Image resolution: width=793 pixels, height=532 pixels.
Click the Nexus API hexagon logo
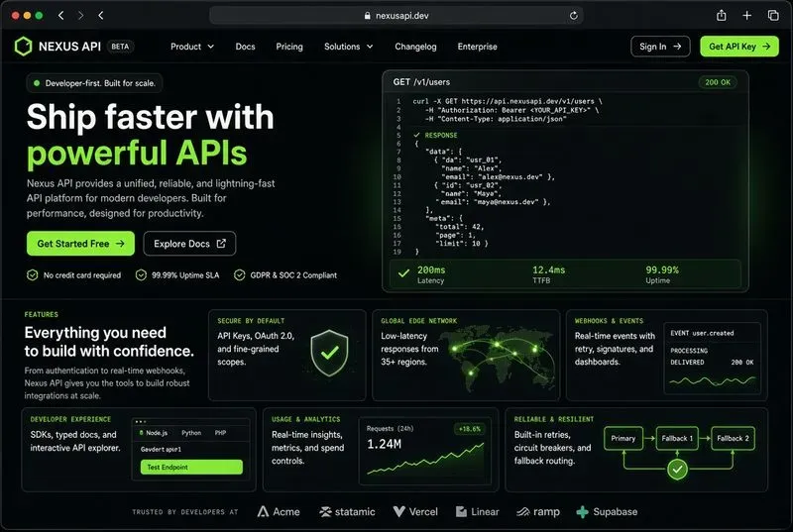point(23,47)
